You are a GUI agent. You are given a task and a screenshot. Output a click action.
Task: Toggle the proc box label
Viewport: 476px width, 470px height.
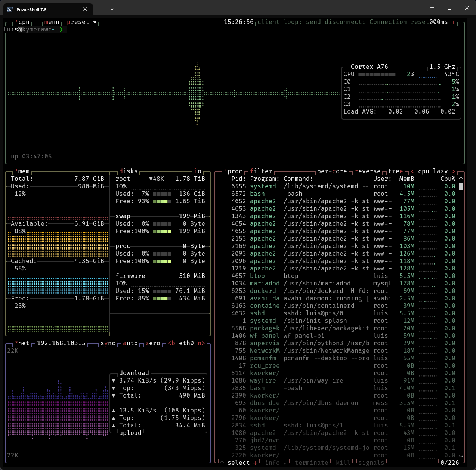(233, 171)
